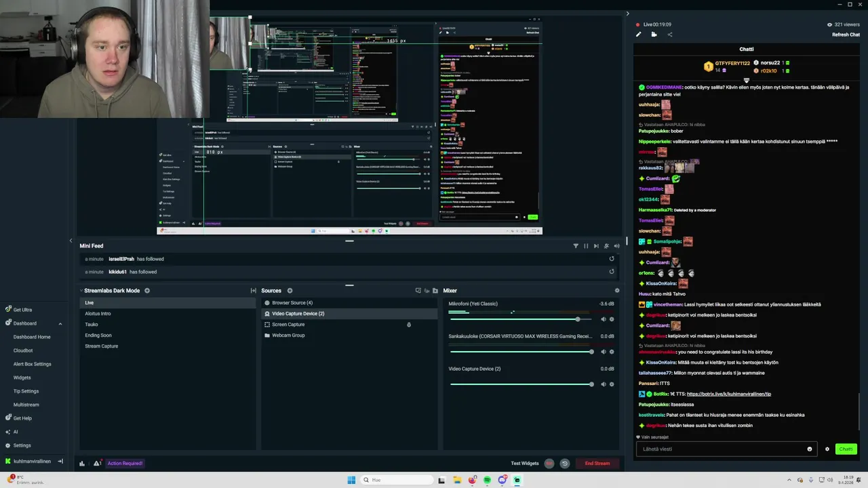Collapse the Dashboard sidebar section

pos(60,323)
